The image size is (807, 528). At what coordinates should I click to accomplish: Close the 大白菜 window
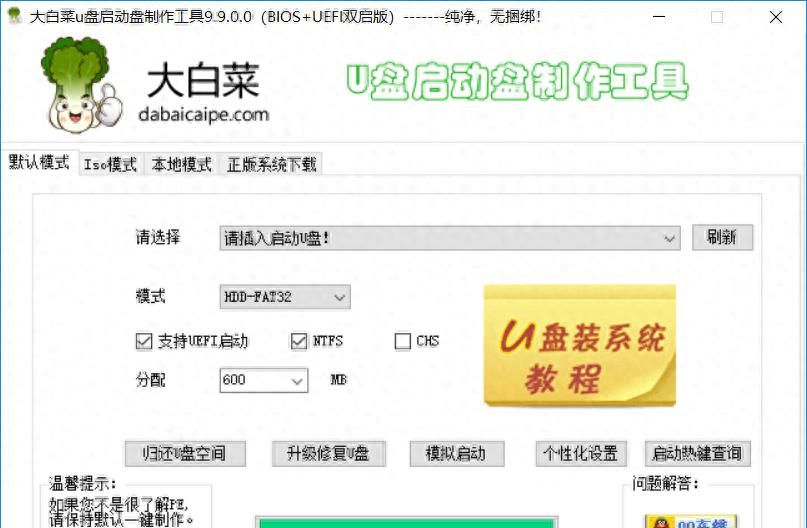pos(776,17)
